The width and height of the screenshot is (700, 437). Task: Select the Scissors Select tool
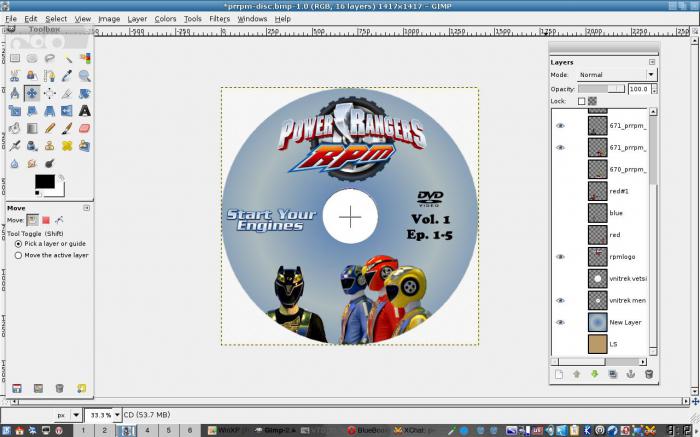[x=15, y=76]
